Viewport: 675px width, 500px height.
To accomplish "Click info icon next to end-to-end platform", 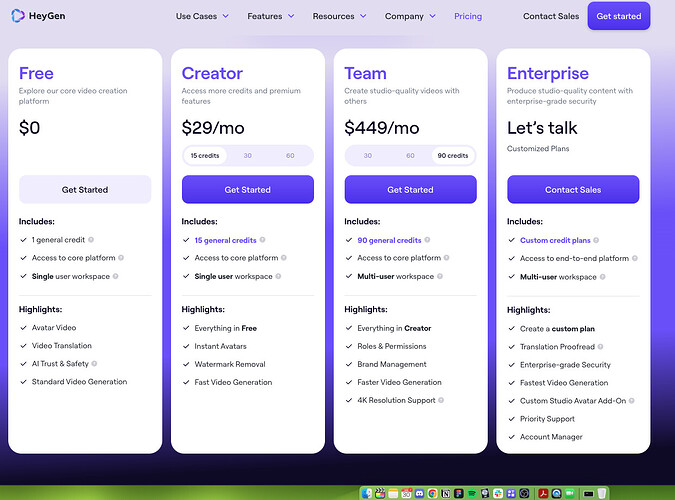I will [x=635, y=258].
